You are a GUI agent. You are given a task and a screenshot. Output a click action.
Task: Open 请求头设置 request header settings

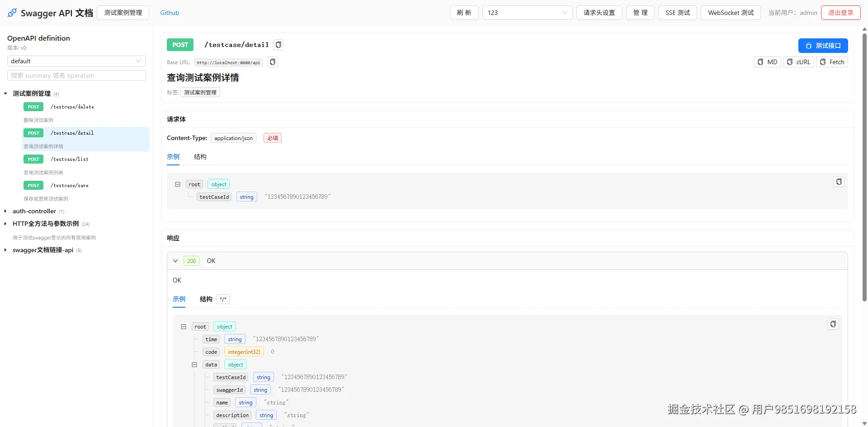pos(599,12)
